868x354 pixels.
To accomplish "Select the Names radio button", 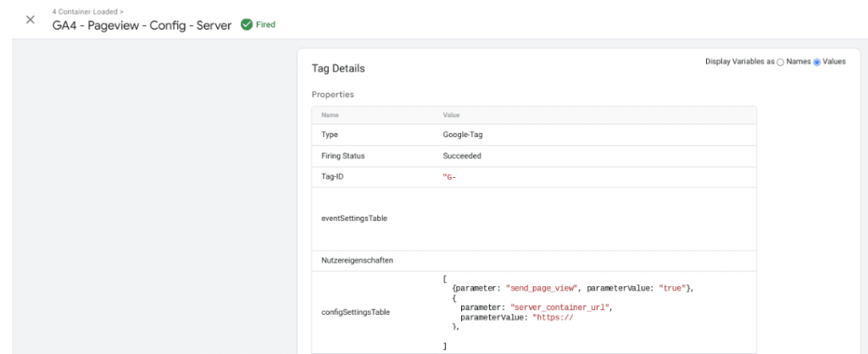I will pyautogui.click(x=781, y=62).
